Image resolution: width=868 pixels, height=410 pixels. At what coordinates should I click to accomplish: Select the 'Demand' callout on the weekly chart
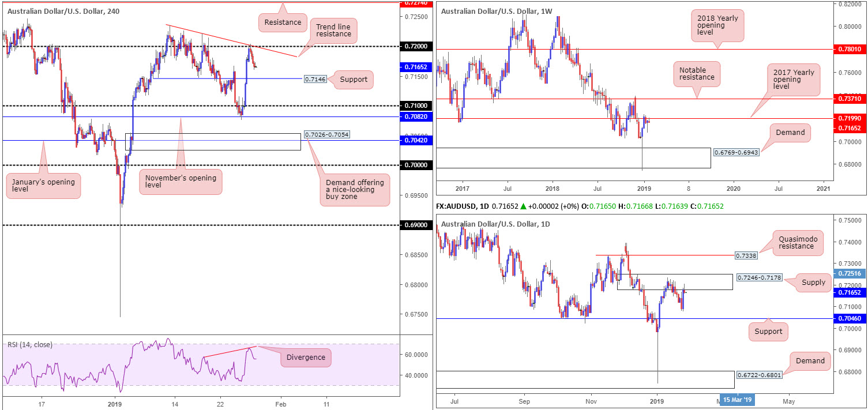tap(790, 133)
